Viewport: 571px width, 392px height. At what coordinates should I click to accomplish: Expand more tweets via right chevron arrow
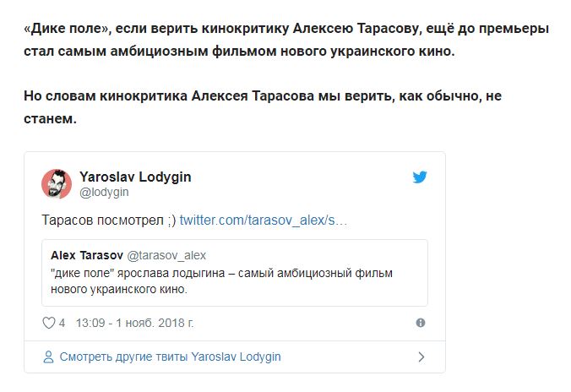[x=421, y=357]
